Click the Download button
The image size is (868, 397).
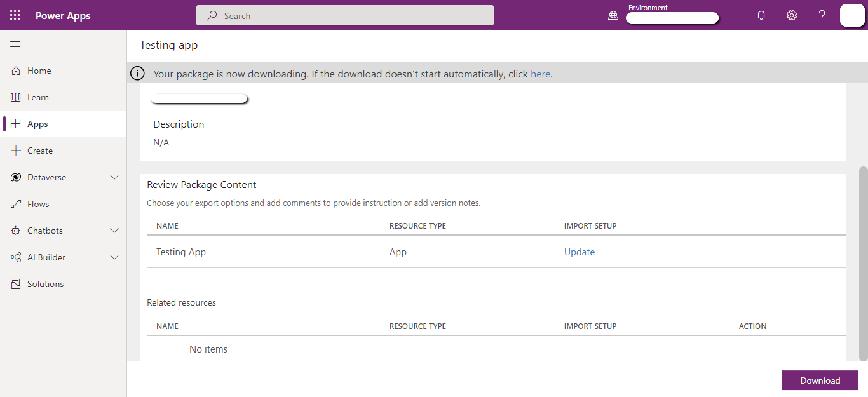820,380
